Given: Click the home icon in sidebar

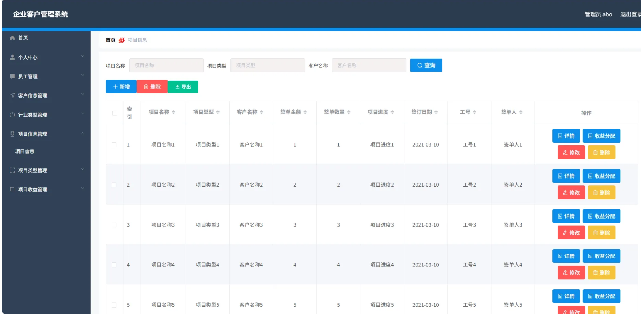Looking at the screenshot, I should (x=12, y=38).
